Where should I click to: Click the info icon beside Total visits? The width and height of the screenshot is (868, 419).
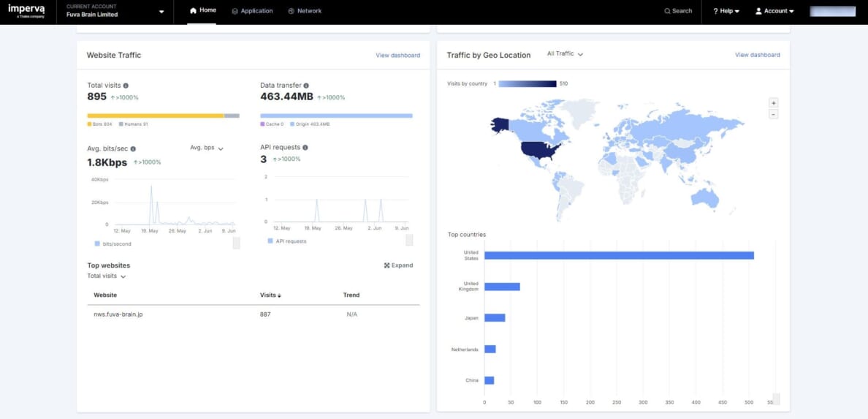[126, 86]
